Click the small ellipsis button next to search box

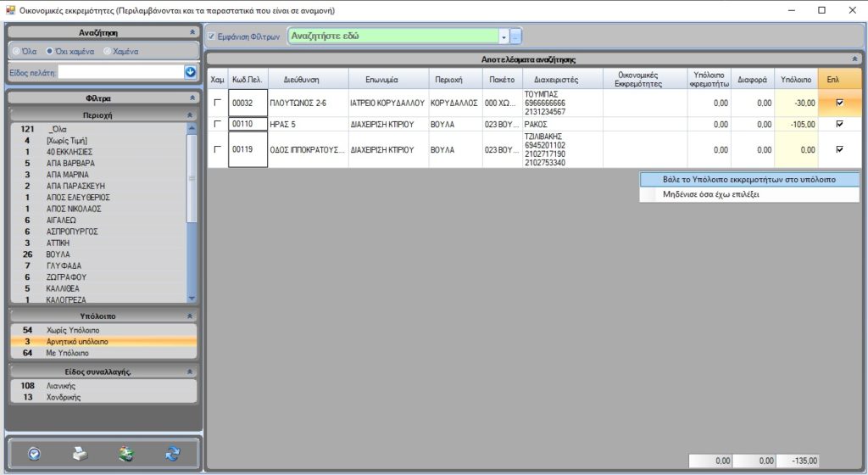pyautogui.click(x=515, y=36)
